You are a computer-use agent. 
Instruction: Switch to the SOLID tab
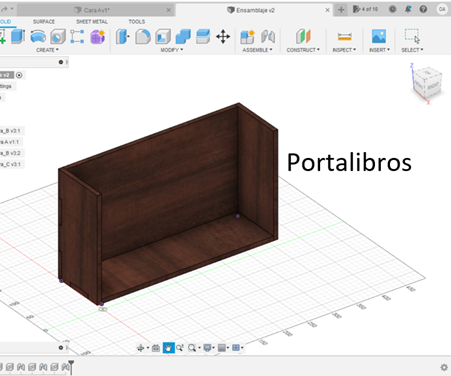6,22
